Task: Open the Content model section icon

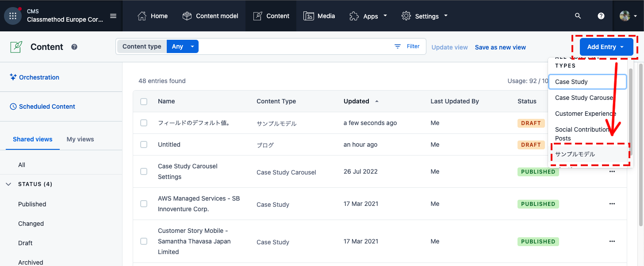Action: (x=187, y=15)
